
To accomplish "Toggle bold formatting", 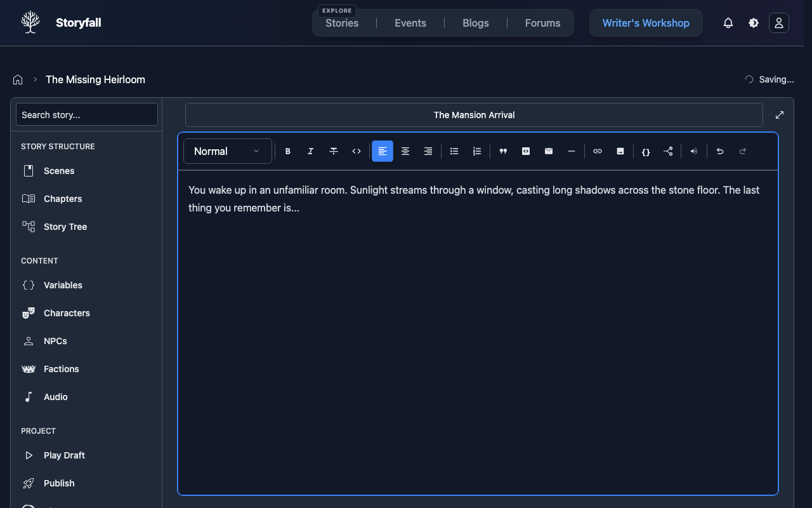I will click(x=287, y=151).
